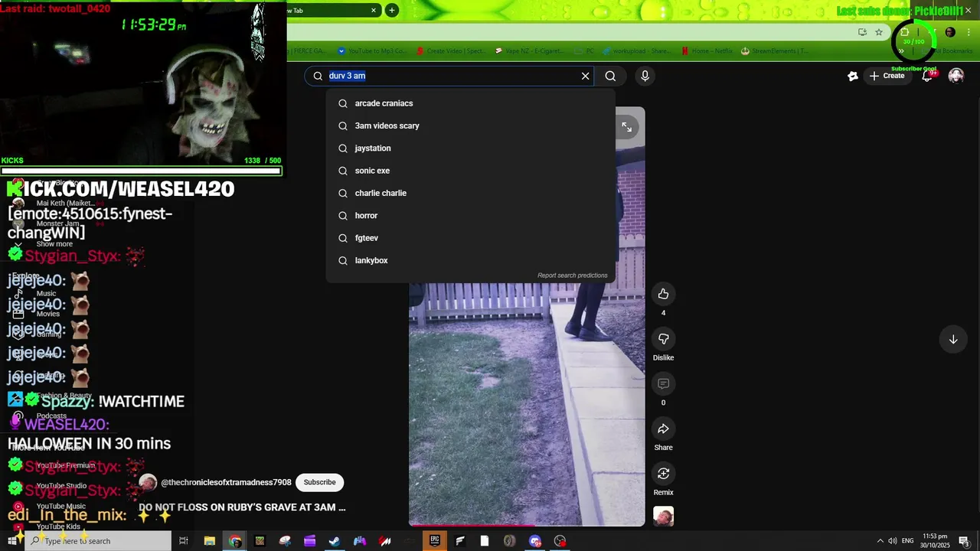This screenshot has width=980, height=551.
Task: Open File Explorer from the taskbar
Action: pyautogui.click(x=209, y=541)
